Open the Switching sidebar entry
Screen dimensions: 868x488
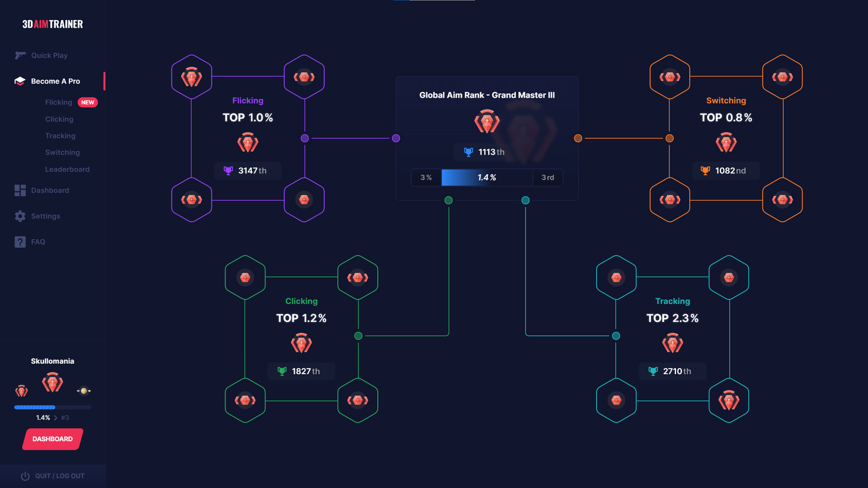(62, 153)
